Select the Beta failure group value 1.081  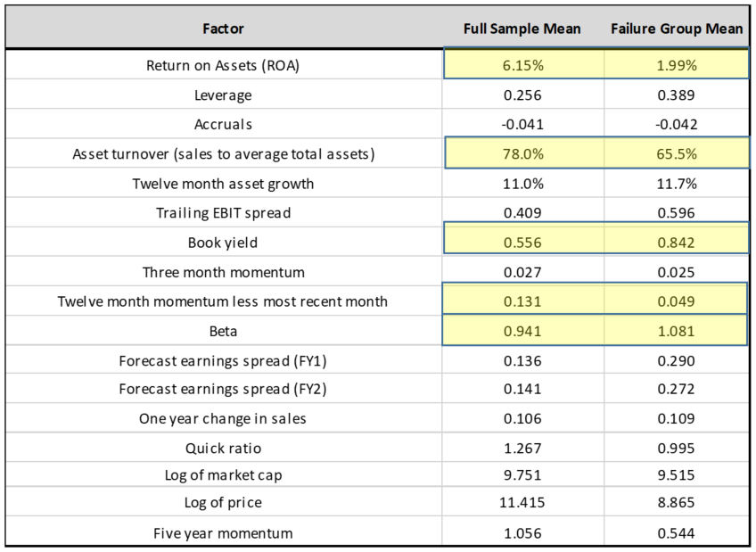(677, 331)
